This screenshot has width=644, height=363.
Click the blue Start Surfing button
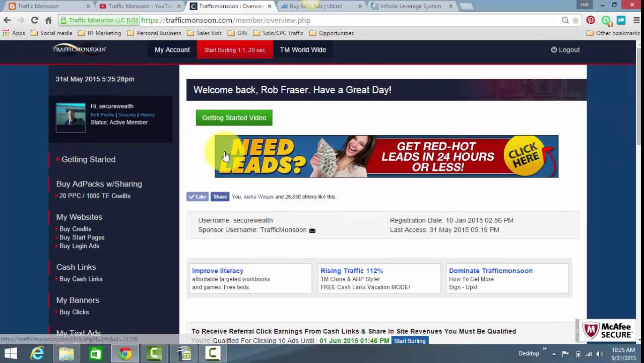[x=410, y=341]
